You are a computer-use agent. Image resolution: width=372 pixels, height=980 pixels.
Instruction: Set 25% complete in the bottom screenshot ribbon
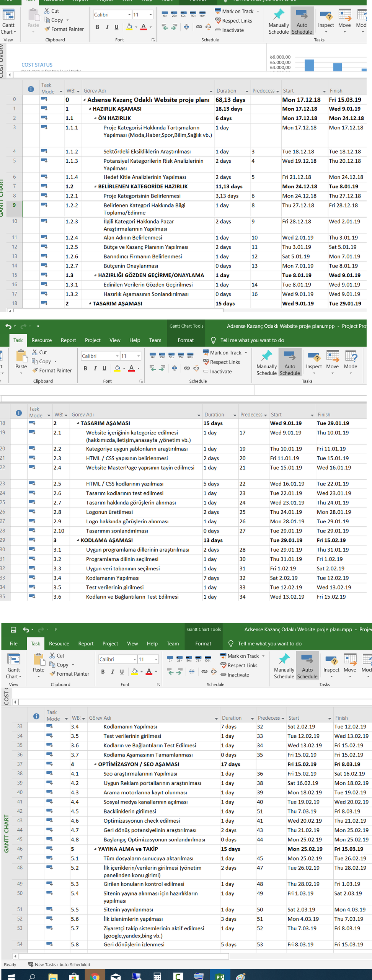point(179,659)
